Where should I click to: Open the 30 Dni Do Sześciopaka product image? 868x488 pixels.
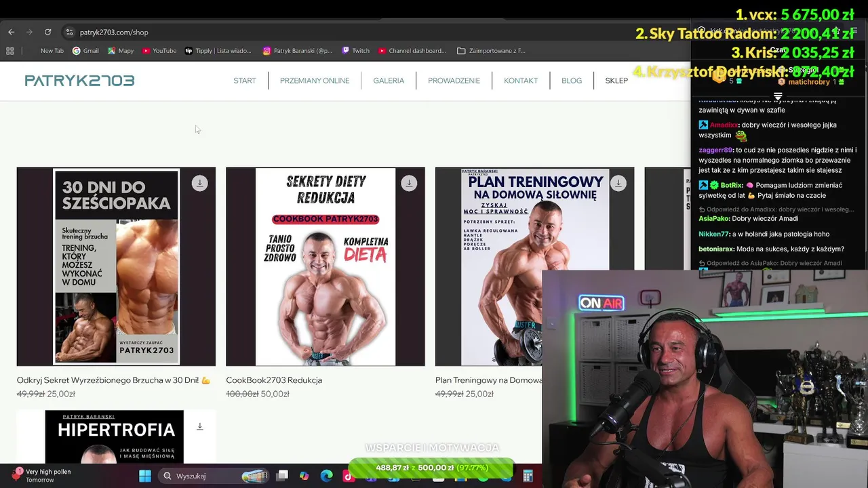(x=116, y=266)
